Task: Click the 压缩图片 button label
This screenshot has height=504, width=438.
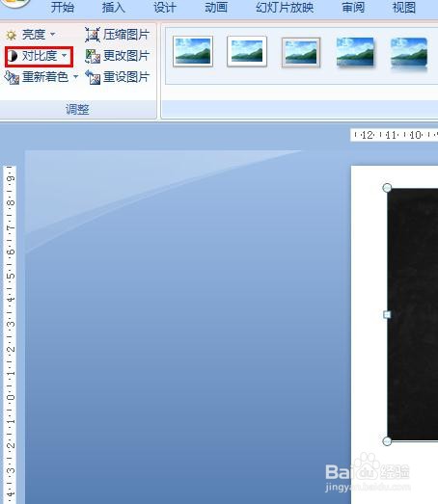Action: coord(126,35)
